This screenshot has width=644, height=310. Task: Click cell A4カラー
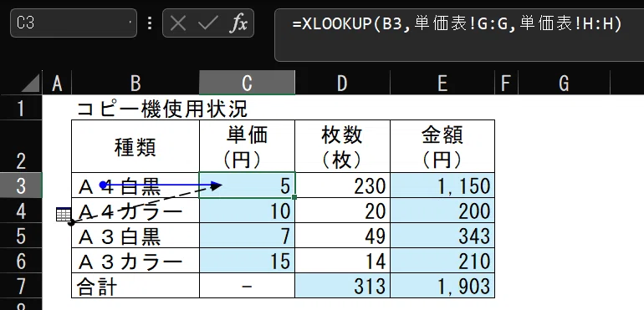(x=135, y=211)
